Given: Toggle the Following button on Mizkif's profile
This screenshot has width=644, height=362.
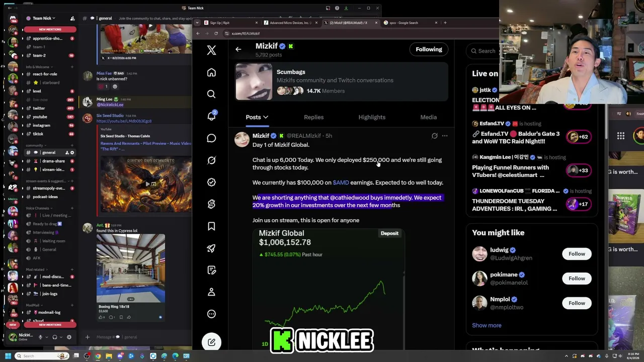Looking at the screenshot, I should (429, 49).
